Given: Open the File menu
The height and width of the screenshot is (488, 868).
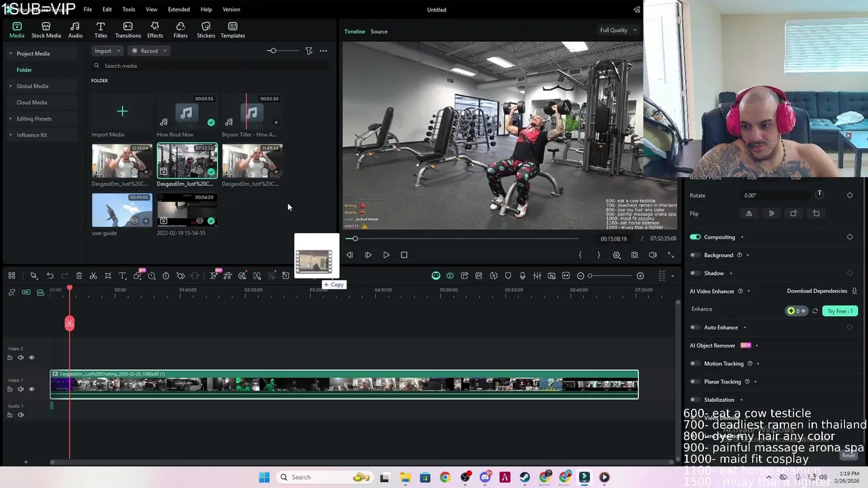Looking at the screenshot, I should (x=87, y=9).
